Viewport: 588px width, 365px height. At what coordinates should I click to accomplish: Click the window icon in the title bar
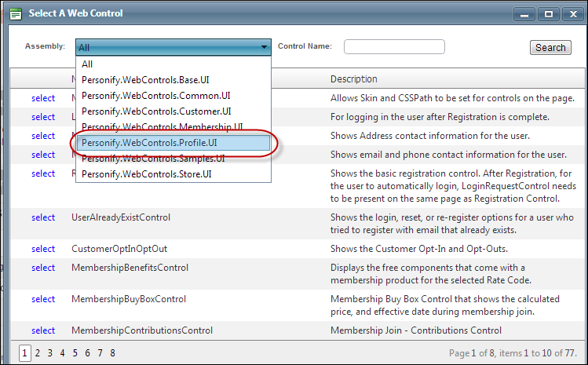click(14, 13)
